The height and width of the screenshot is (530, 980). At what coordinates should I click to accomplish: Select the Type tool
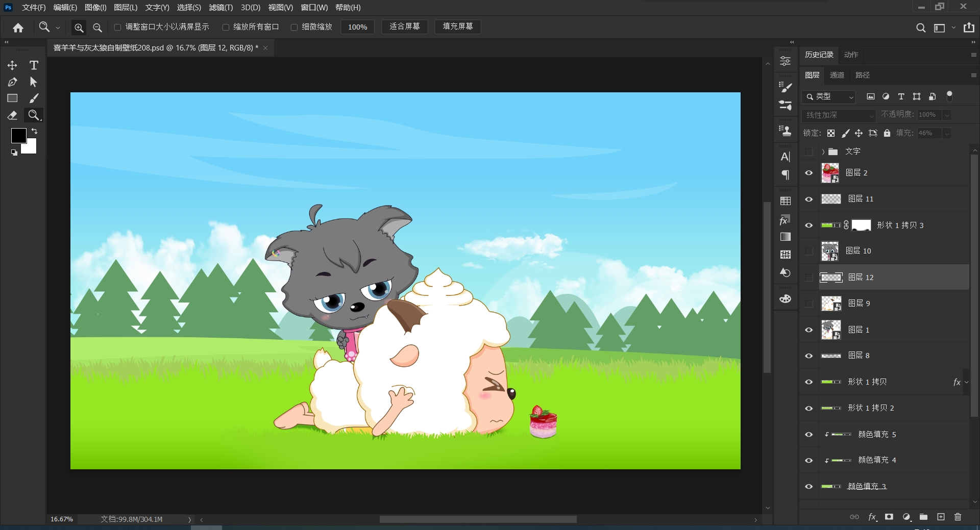tap(34, 65)
